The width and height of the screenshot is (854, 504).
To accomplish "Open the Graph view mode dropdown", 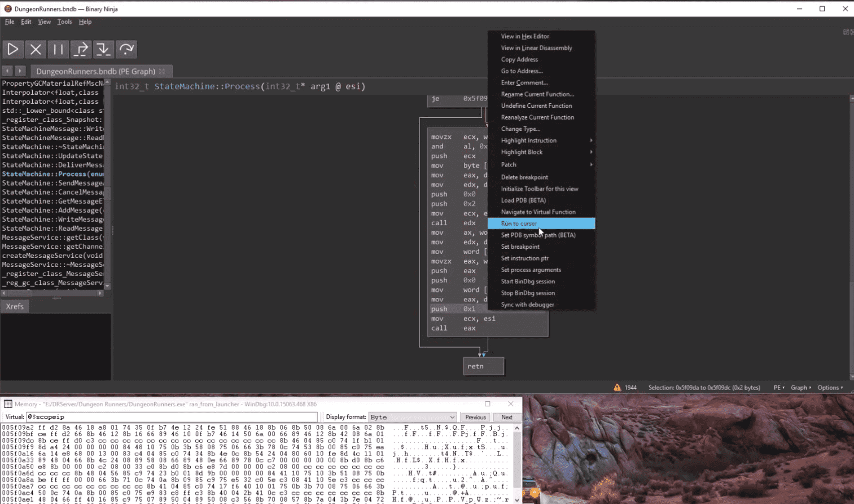I will coord(801,387).
